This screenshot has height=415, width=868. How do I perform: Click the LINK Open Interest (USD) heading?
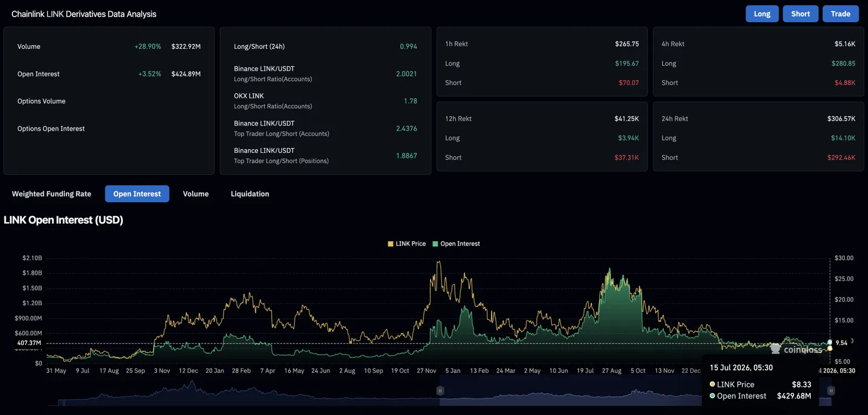[x=63, y=220]
